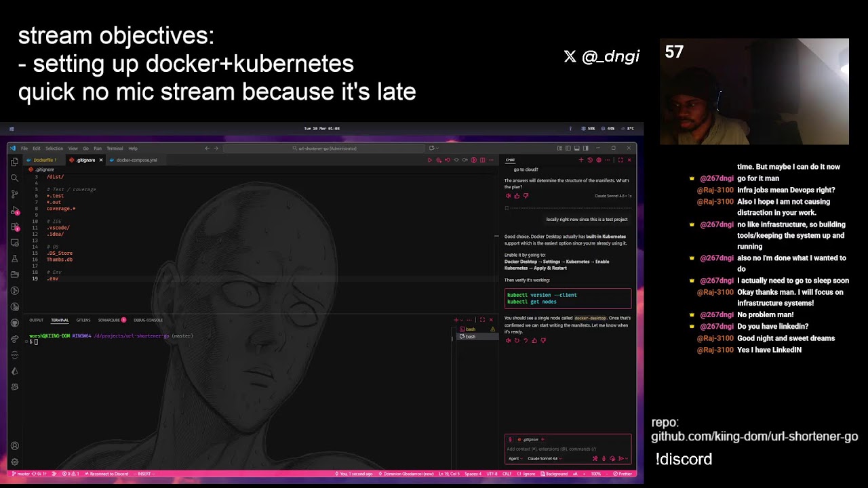Open the Selection menu
This screenshot has width=868, height=488.
(54, 148)
